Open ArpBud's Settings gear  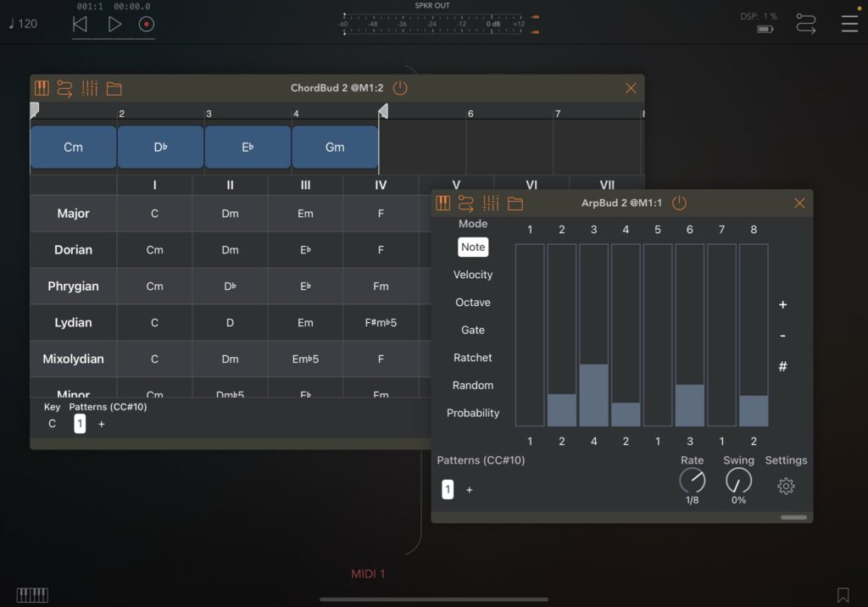point(785,486)
